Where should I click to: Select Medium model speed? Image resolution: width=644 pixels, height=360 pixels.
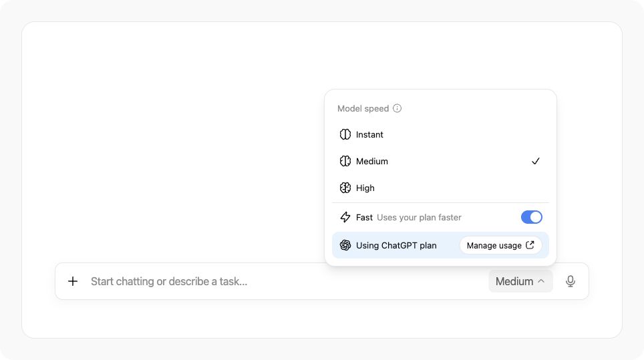pos(440,162)
